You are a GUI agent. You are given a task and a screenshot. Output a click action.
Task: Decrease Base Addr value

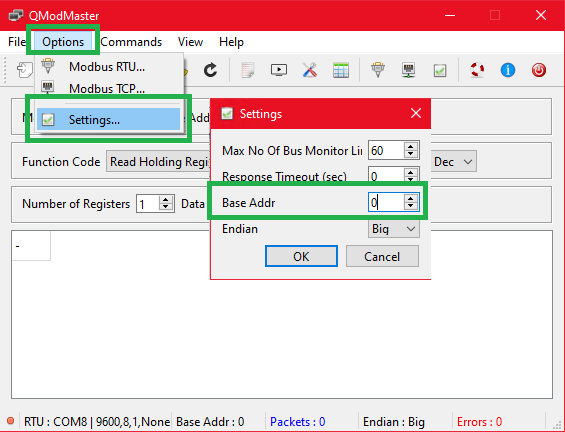[410, 206]
